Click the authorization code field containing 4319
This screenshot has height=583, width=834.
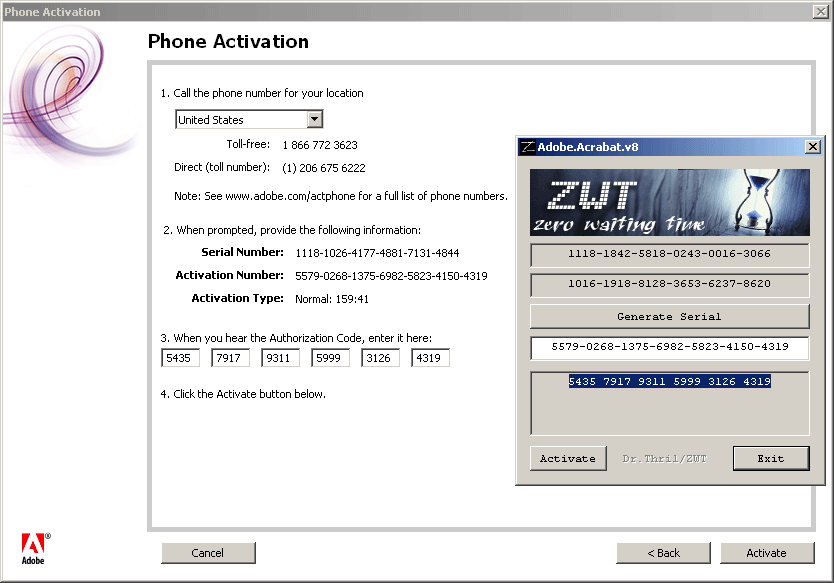coord(430,358)
